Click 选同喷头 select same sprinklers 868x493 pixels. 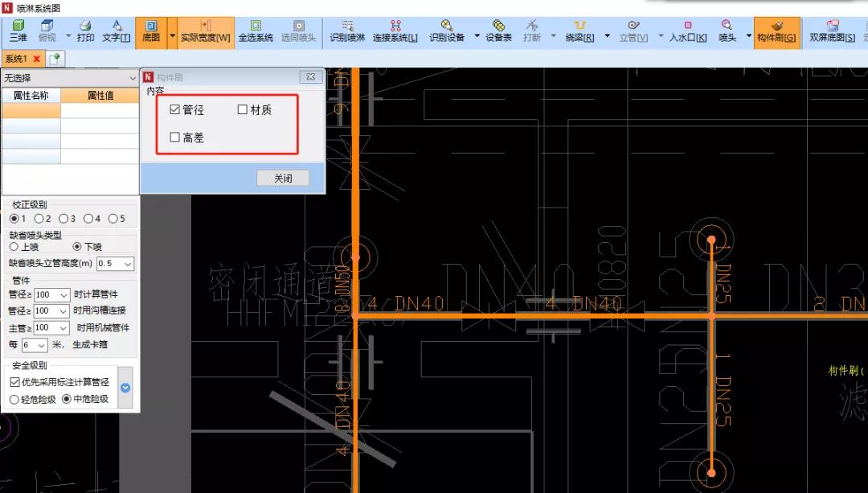tap(298, 31)
